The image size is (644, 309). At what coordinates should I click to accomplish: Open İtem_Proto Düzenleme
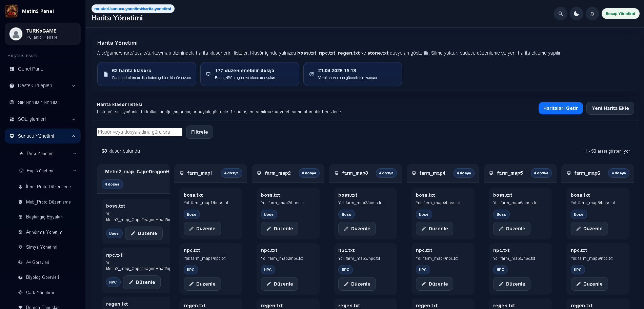(x=48, y=187)
